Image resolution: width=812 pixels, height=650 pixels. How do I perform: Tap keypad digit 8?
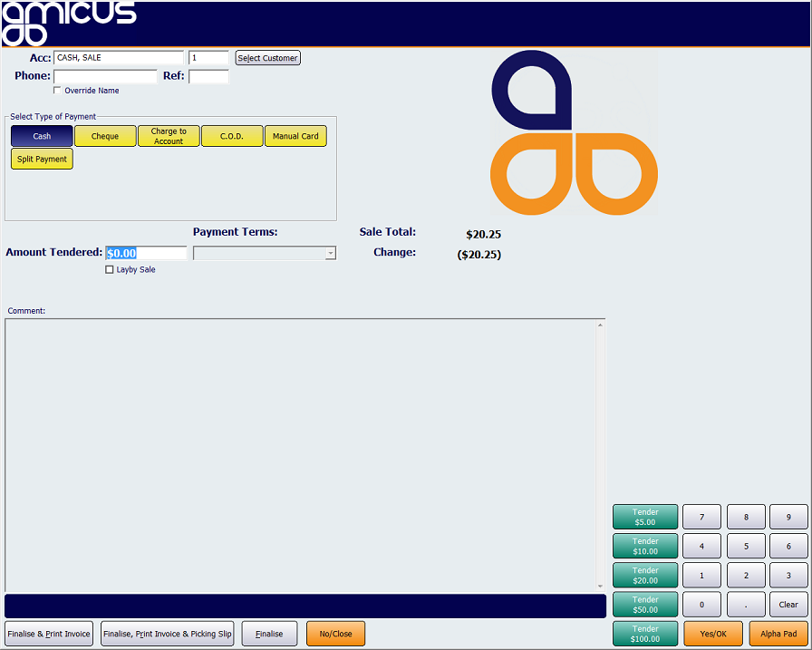(x=746, y=517)
